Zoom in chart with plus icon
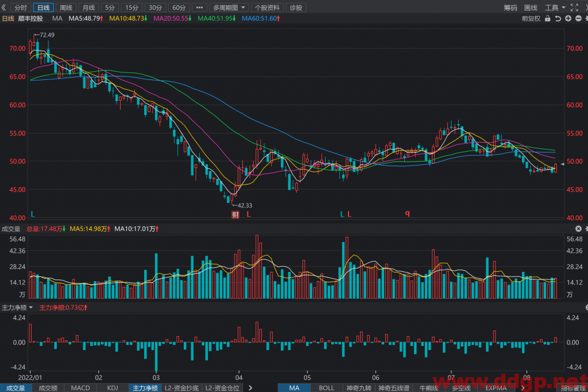The height and width of the screenshot is (392, 588). (x=568, y=18)
